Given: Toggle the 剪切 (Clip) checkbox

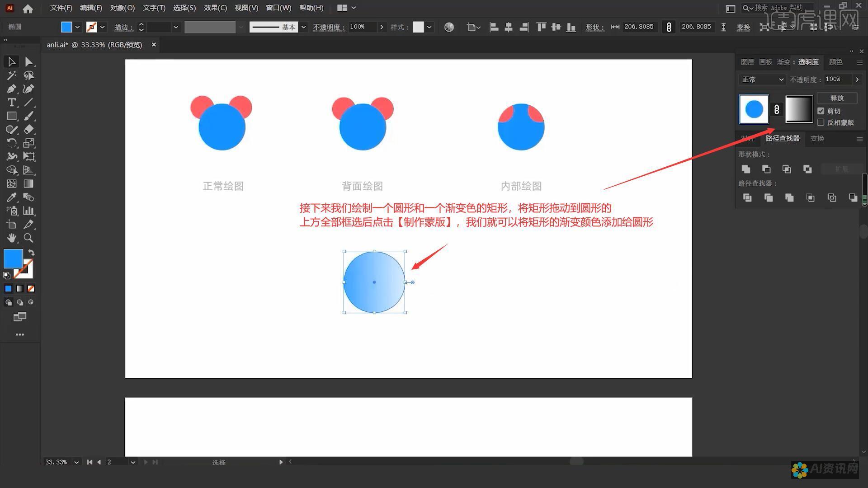Looking at the screenshot, I should pyautogui.click(x=821, y=111).
